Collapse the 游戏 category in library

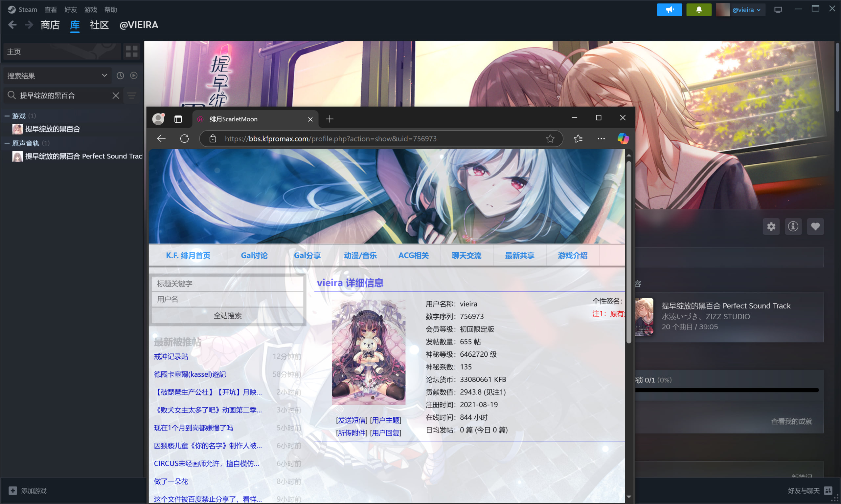click(7, 116)
